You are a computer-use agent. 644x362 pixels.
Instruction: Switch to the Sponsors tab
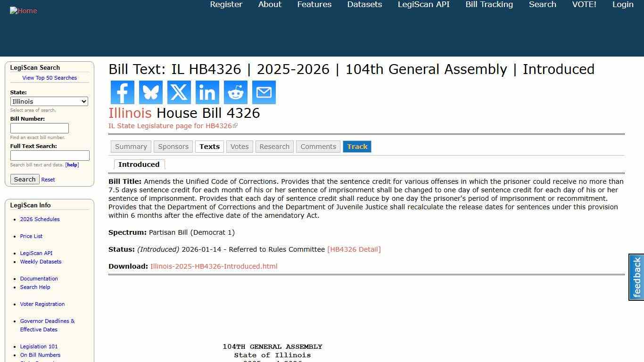pyautogui.click(x=173, y=147)
